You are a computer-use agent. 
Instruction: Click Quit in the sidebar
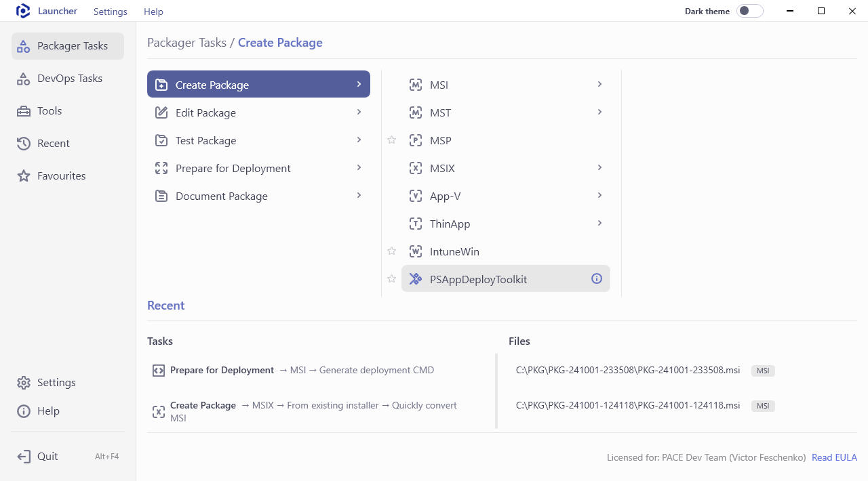tap(68, 457)
